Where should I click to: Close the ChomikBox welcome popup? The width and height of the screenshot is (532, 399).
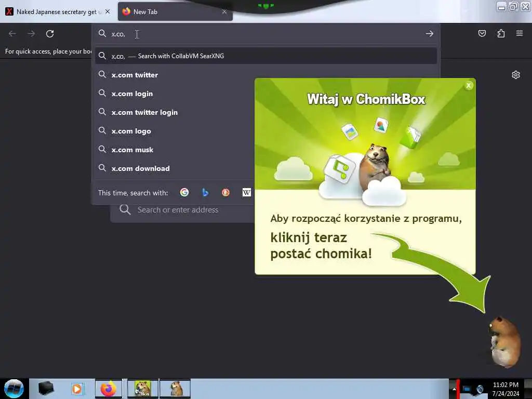point(469,86)
